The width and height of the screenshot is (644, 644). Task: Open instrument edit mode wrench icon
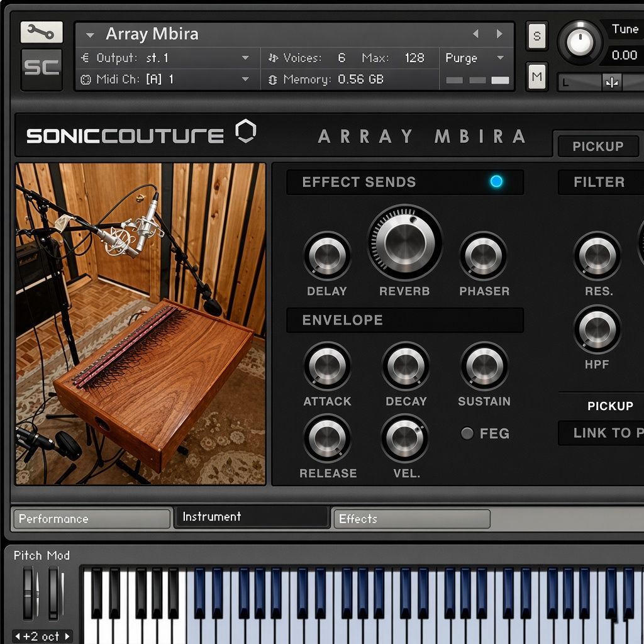pyautogui.click(x=41, y=32)
